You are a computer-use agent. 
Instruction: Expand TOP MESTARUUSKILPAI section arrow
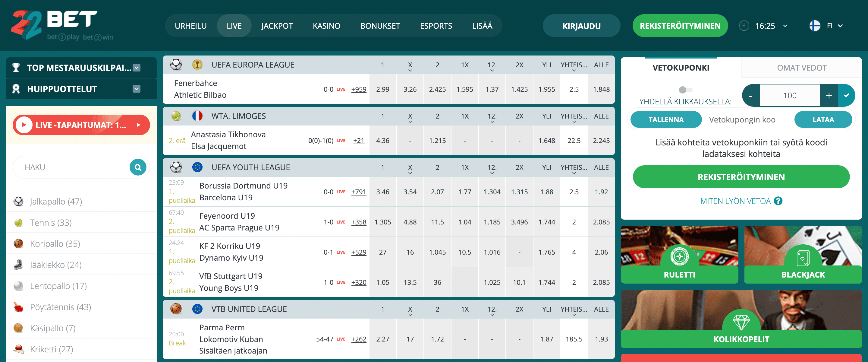[137, 68]
